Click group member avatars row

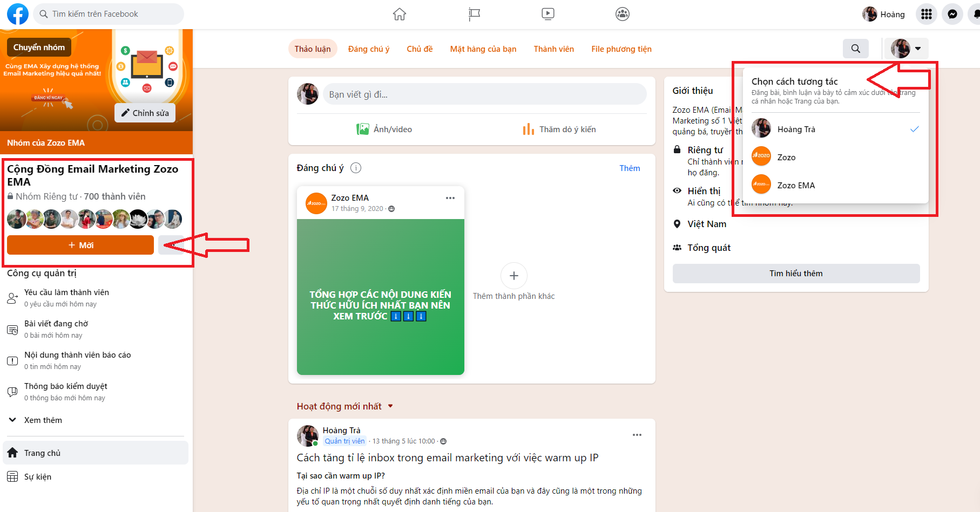(x=94, y=219)
